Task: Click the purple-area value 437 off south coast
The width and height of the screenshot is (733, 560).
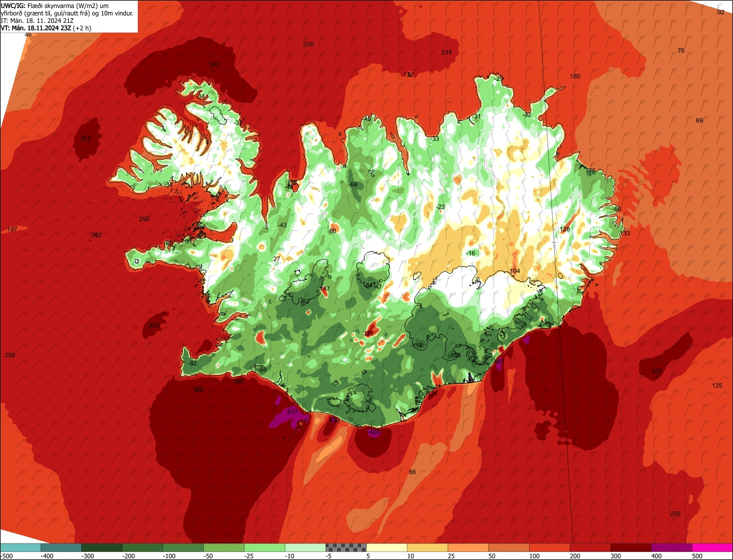Action: [292, 412]
